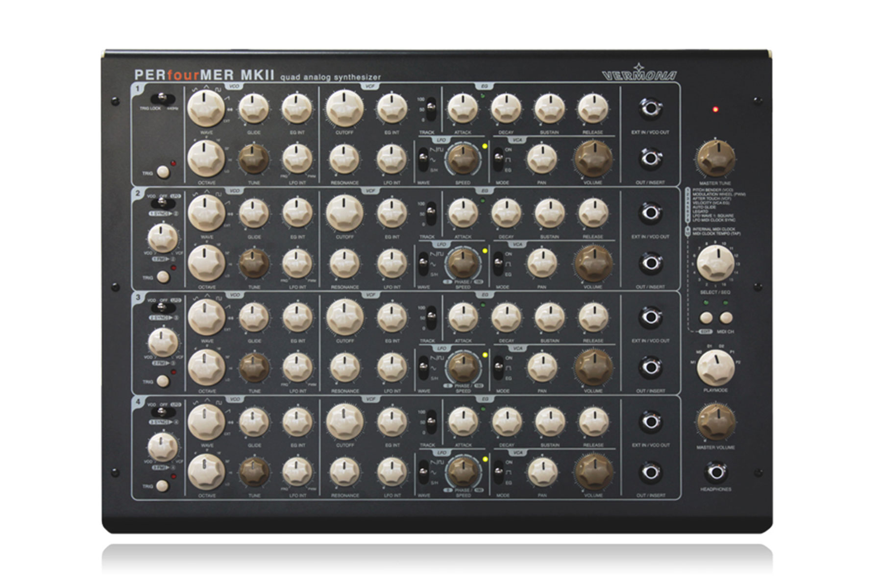The width and height of the screenshot is (882, 588).
Task: Push the channel 2 TRIG button
Action: point(163,277)
